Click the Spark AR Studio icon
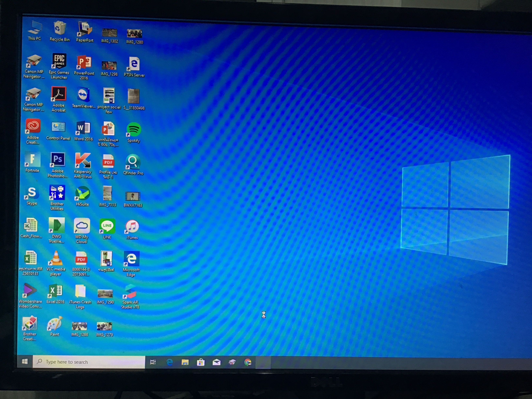 click(x=130, y=291)
